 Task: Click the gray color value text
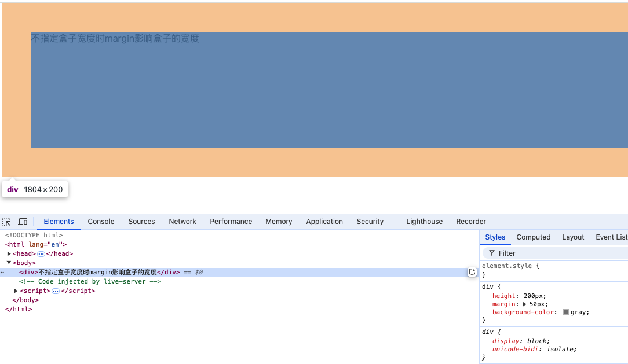tap(578, 312)
